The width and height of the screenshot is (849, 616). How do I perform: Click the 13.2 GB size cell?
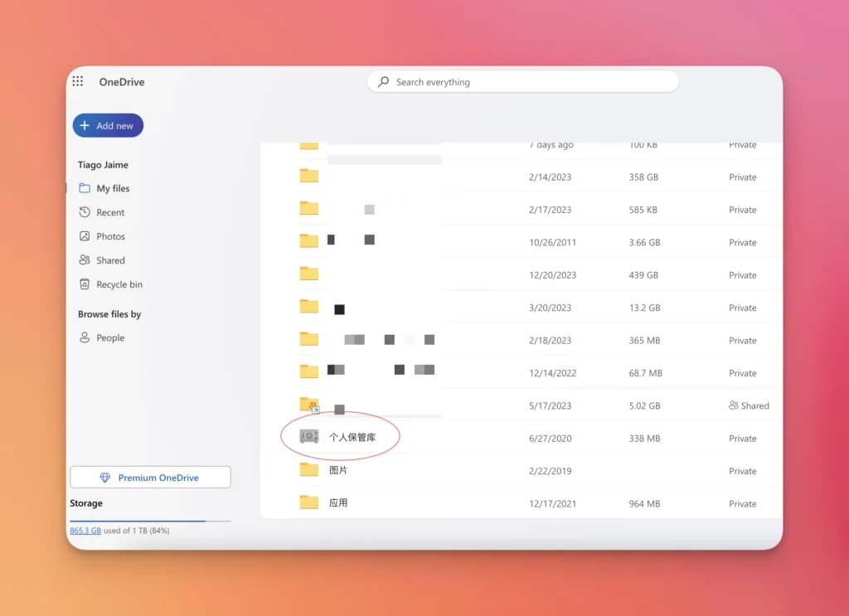click(644, 308)
